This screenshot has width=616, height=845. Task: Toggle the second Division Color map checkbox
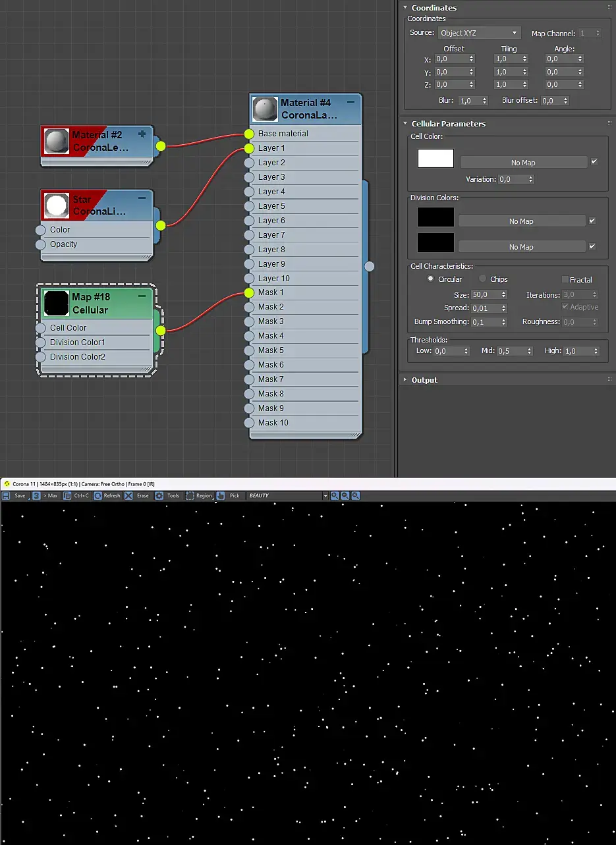[592, 247]
